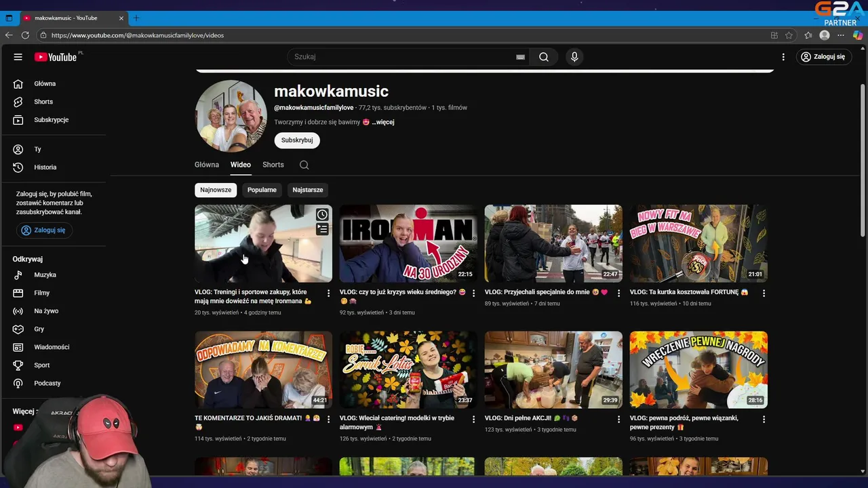
Task: Sort videos by Najnowsze
Action: (x=216, y=190)
